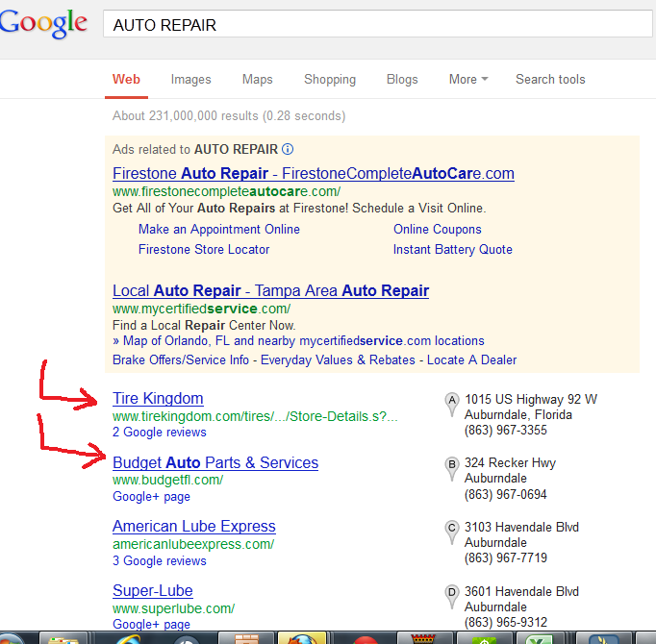Click map pin D for Super-Lube
This screenshot has height=644, width=656.
pyautogui.click(x=452, y=597)
